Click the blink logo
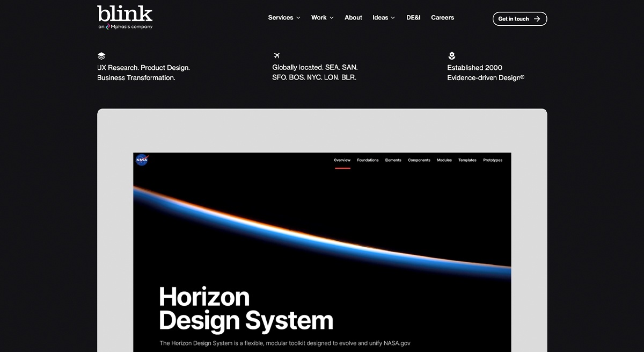This screenshot has width=644, height=352. click(x=125, y=13)
